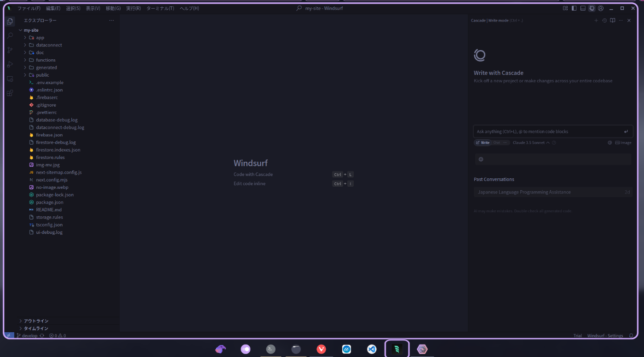The width and height of the screenshot is (644, 357).
Task: Open the 移動(G) menu
Action: (113, 8)
